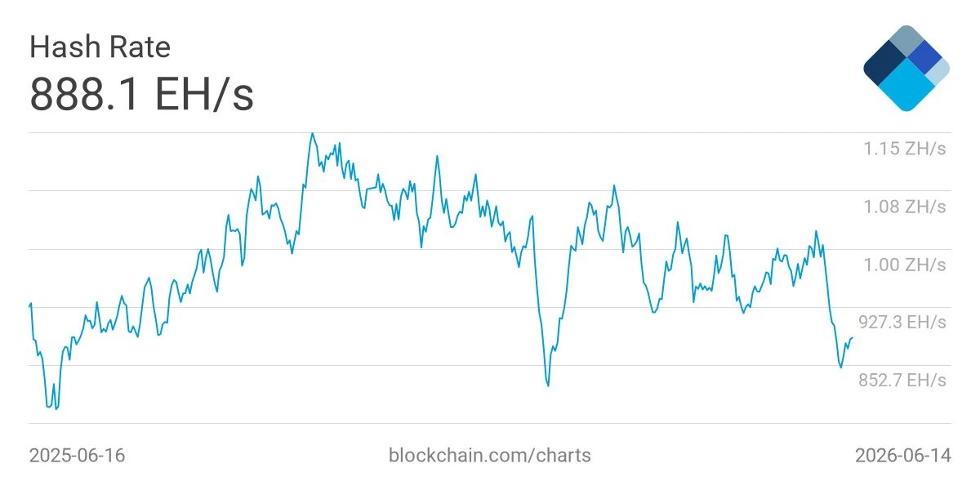Click the 1.15 ZH/s axis label

(x=905, y=149)
